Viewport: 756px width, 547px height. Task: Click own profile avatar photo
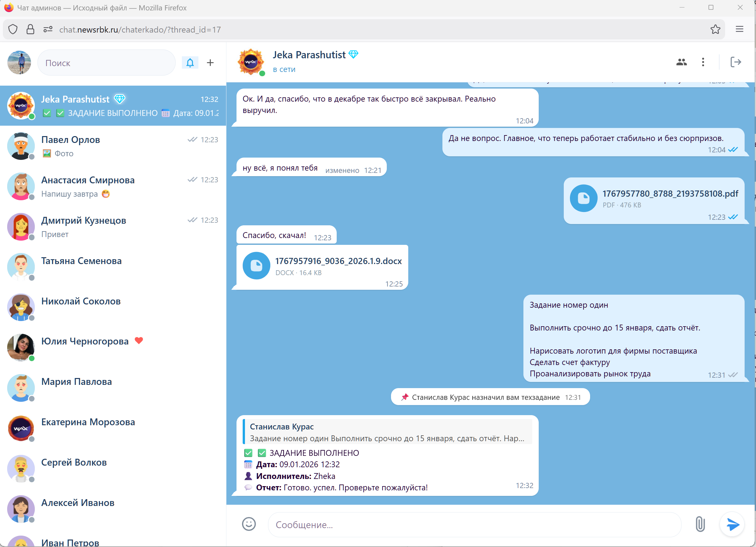click(x=19, y=63)
